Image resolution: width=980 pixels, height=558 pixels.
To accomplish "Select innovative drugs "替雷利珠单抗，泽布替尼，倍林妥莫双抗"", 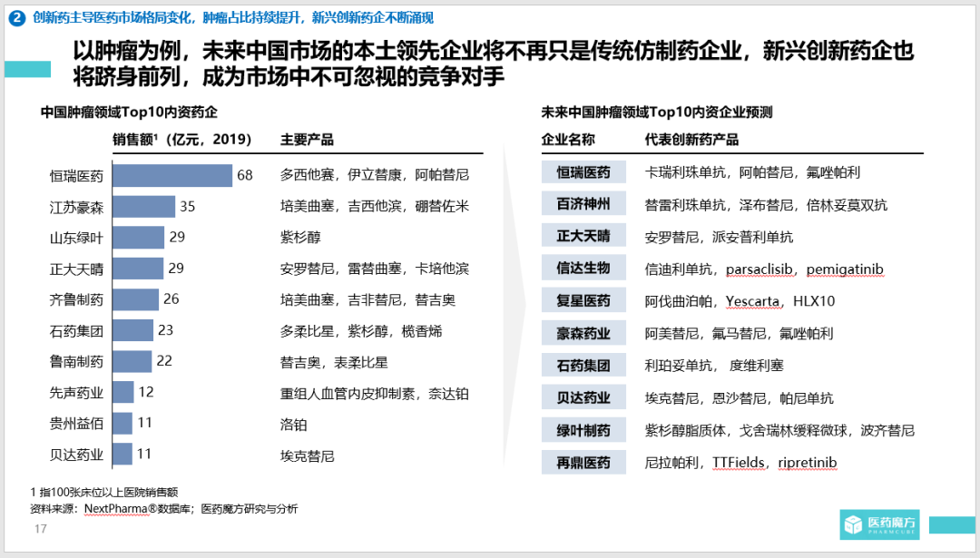I will point(766,205).
